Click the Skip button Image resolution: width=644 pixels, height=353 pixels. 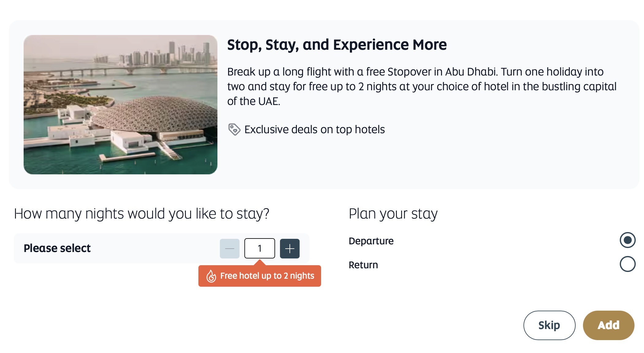(x=549, y=325)
